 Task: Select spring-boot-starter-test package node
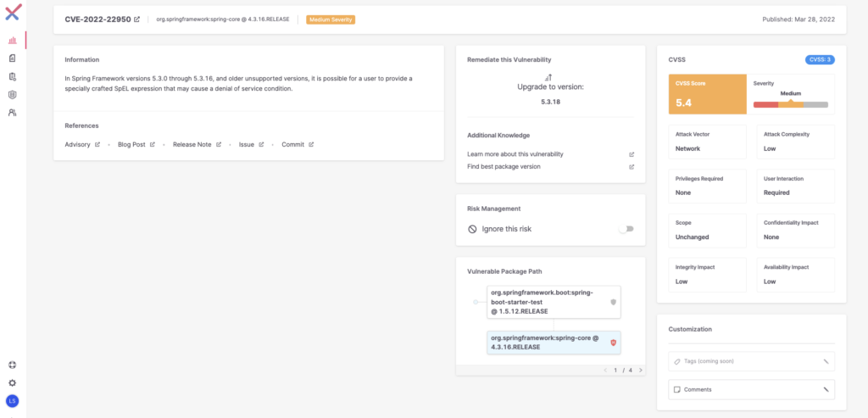coord(554,303)
